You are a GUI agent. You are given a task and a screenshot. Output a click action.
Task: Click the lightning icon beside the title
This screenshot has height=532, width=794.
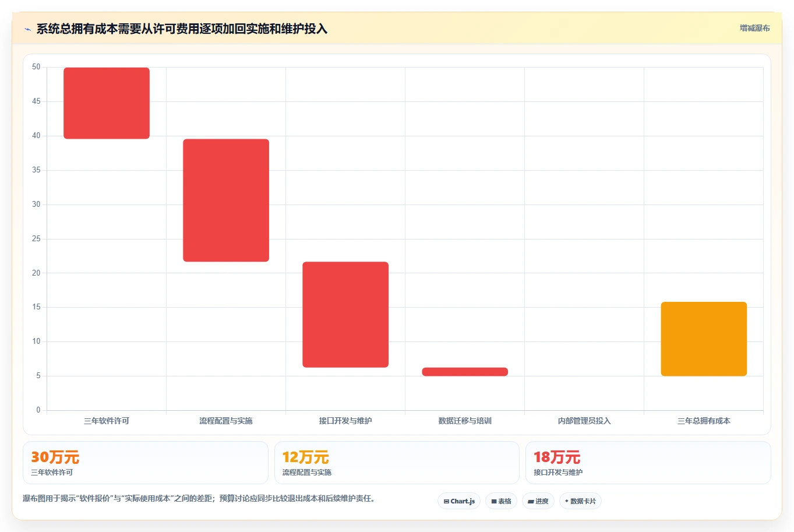27,29
